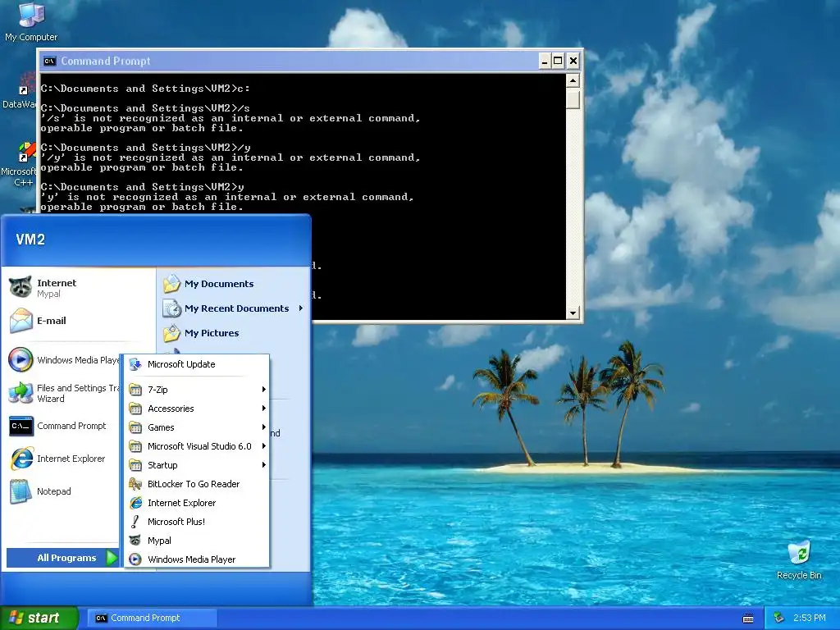Select 7-Zip folder in All Programs
This screenshot has height=630, width=840.
[197, 390]
